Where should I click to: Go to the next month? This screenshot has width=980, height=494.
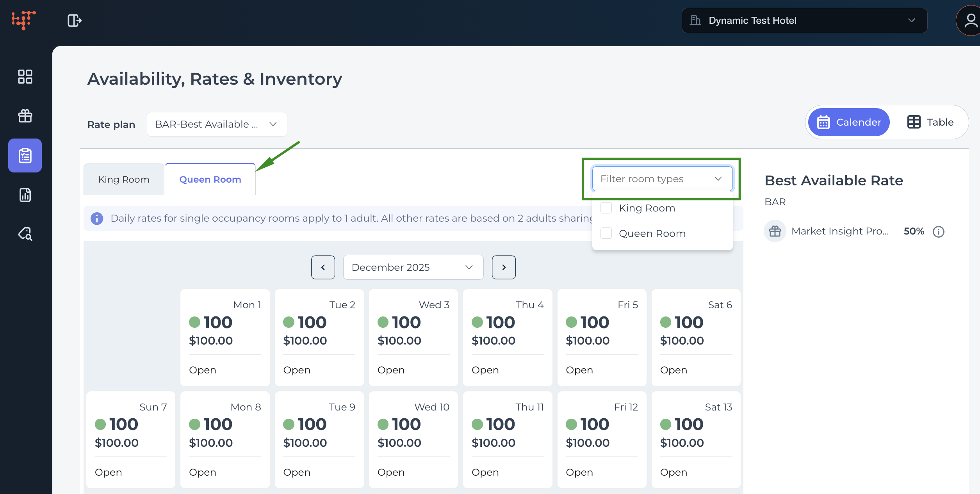point(504,267)
